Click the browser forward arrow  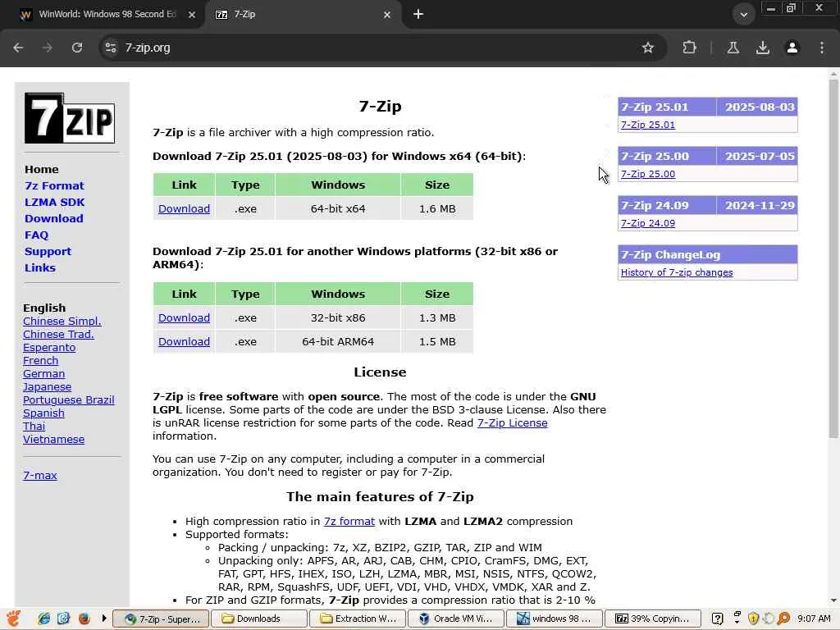(x=48, y=48)
